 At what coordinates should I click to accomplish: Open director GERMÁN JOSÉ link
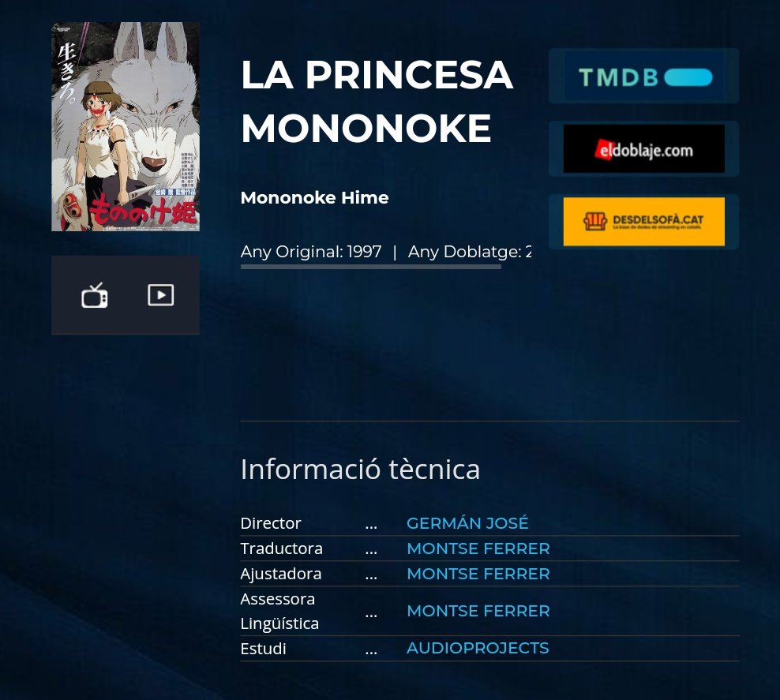[467, 523]
